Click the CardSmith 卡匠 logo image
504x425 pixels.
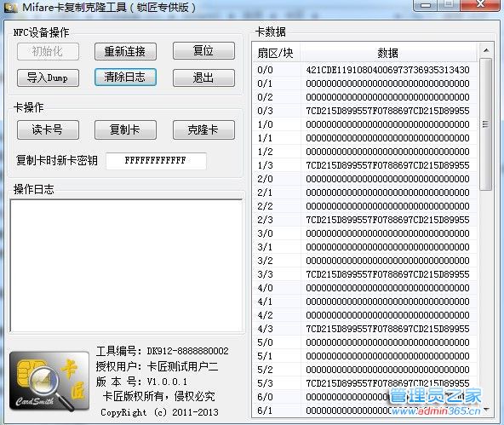click(x=49, y=382)
